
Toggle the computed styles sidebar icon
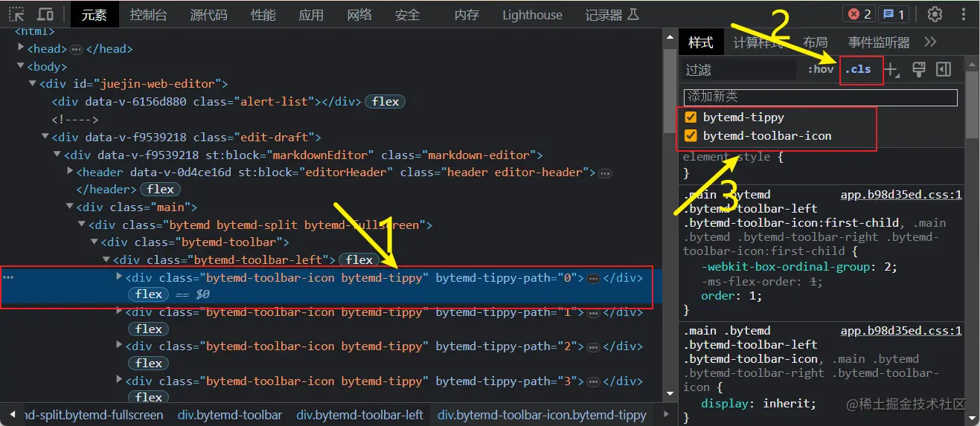coord(944,69)
